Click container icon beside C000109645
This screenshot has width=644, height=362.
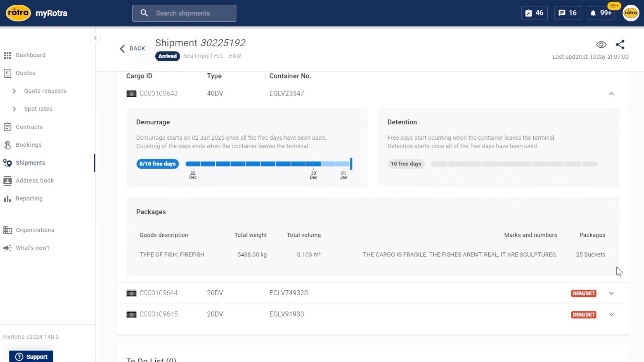click(131, 314)
